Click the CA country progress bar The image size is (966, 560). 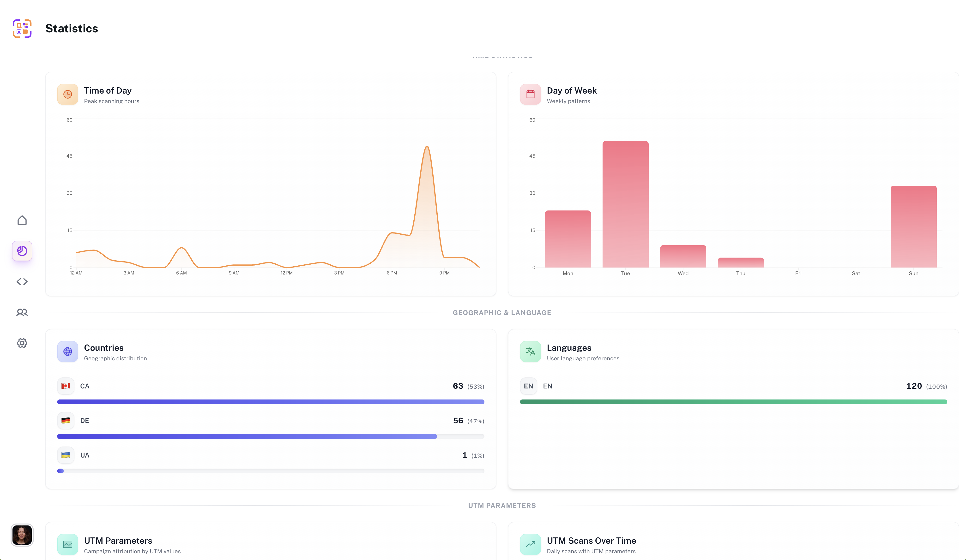271,402
